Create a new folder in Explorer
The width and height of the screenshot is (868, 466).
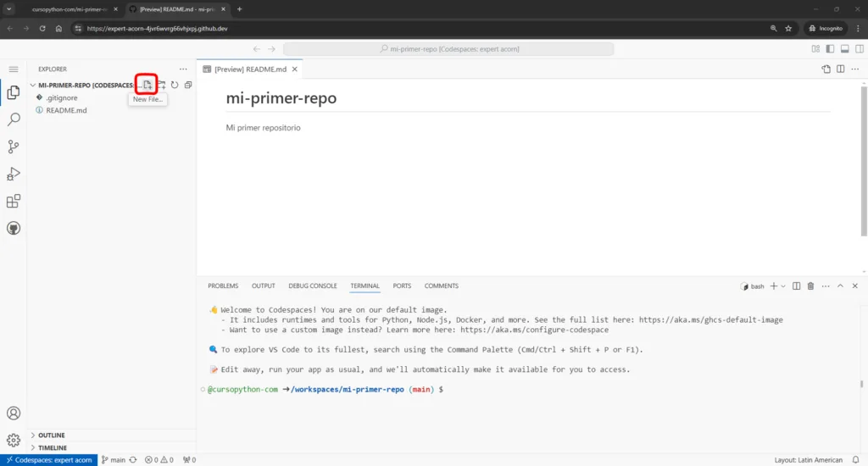[x=161, y=85]
